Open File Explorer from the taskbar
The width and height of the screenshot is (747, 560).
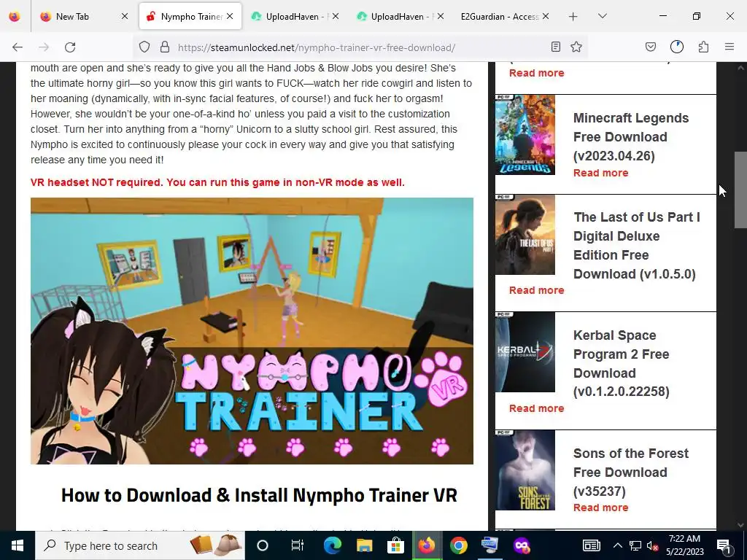[365, 545]
